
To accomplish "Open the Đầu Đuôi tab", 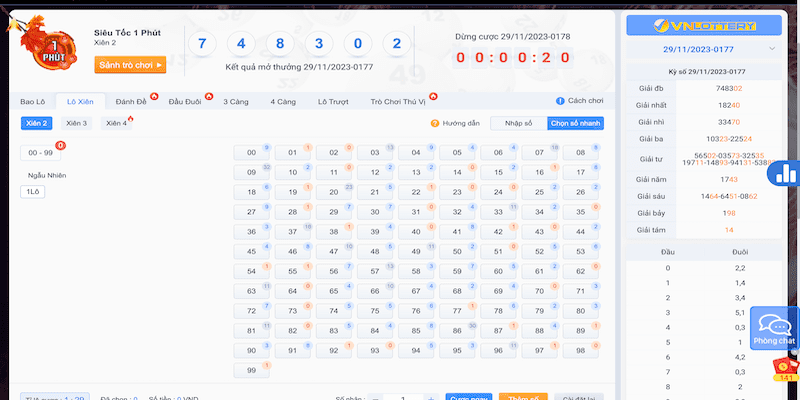I will pyautogui.click(x=185, y=102).
